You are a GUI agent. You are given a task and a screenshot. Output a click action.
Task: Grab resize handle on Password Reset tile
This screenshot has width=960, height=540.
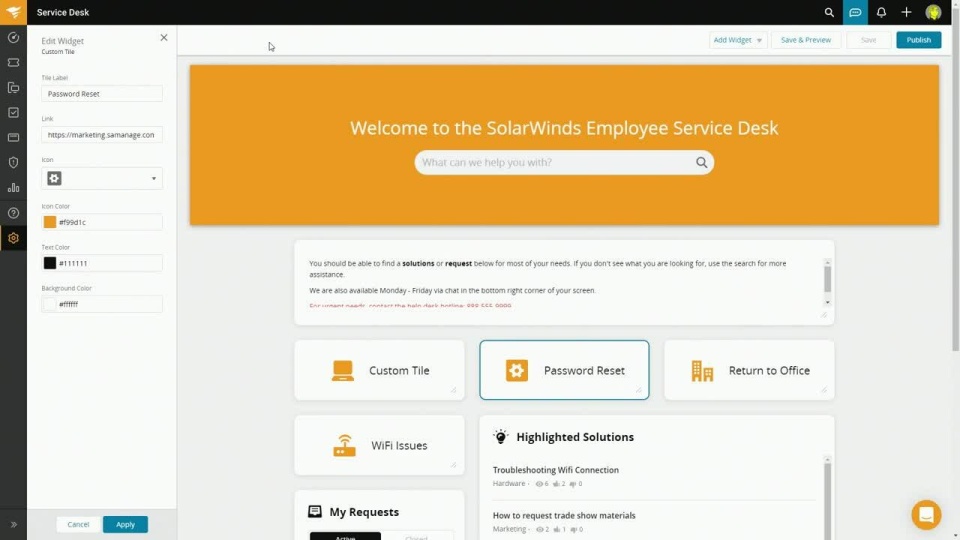pyautogui.click(x=639, y=389)
